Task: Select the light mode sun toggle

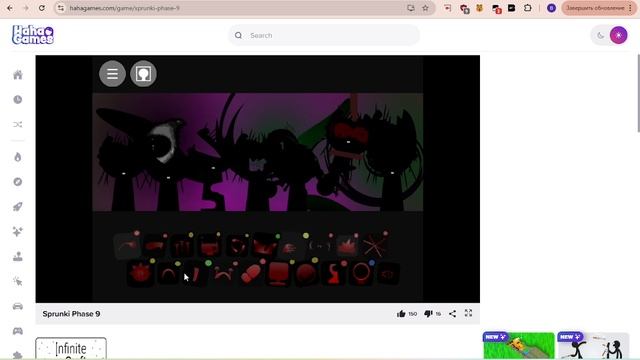Action: click(619, 36)
